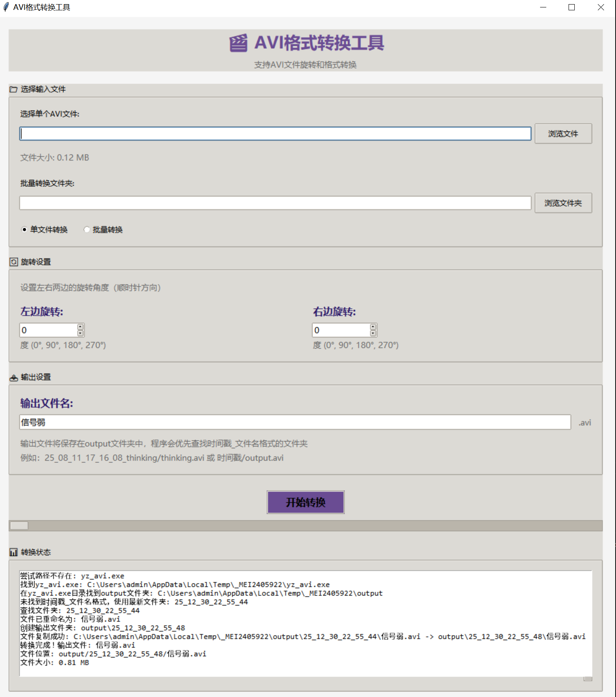Click the bar chart icon beside 转换状态
The width and height of the screenshot is (616, 697).
(14, 552)
